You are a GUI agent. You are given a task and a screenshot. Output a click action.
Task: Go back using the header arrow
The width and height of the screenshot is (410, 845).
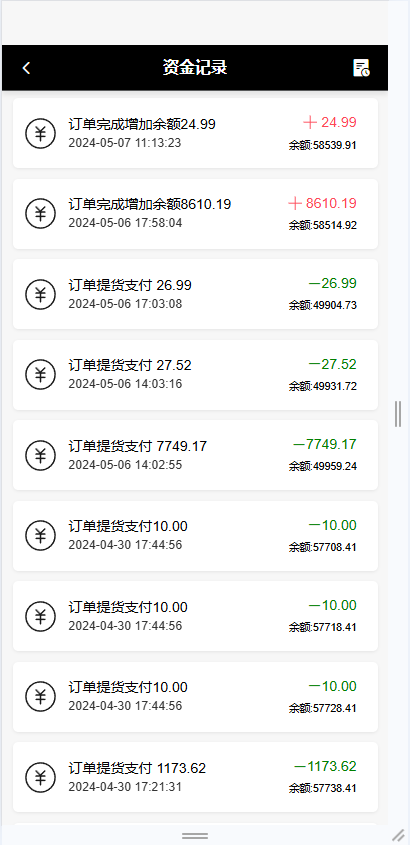point(26,68)
